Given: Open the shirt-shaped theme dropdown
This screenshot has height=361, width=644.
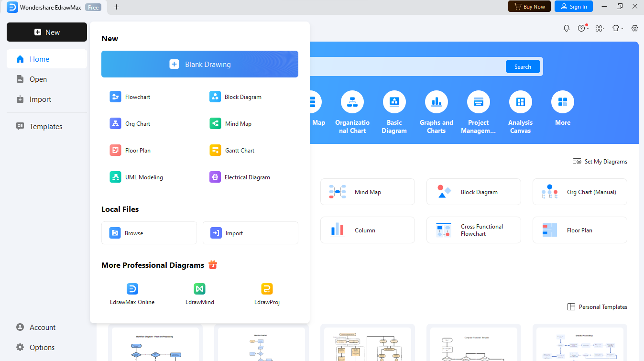Looking at the screenshot, I should tap(618, 28).
